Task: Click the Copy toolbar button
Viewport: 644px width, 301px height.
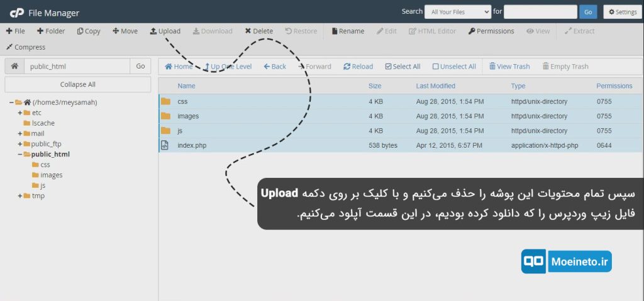Action: [x=89, y=31]
